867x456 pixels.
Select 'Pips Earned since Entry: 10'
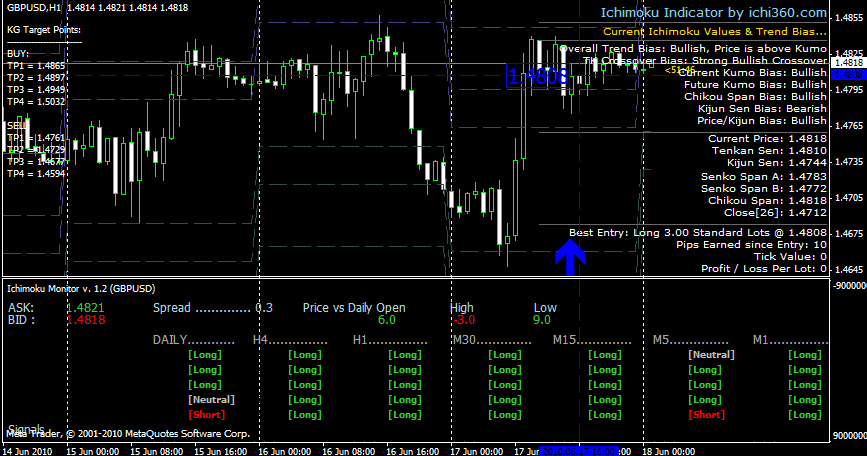point(751,245)
